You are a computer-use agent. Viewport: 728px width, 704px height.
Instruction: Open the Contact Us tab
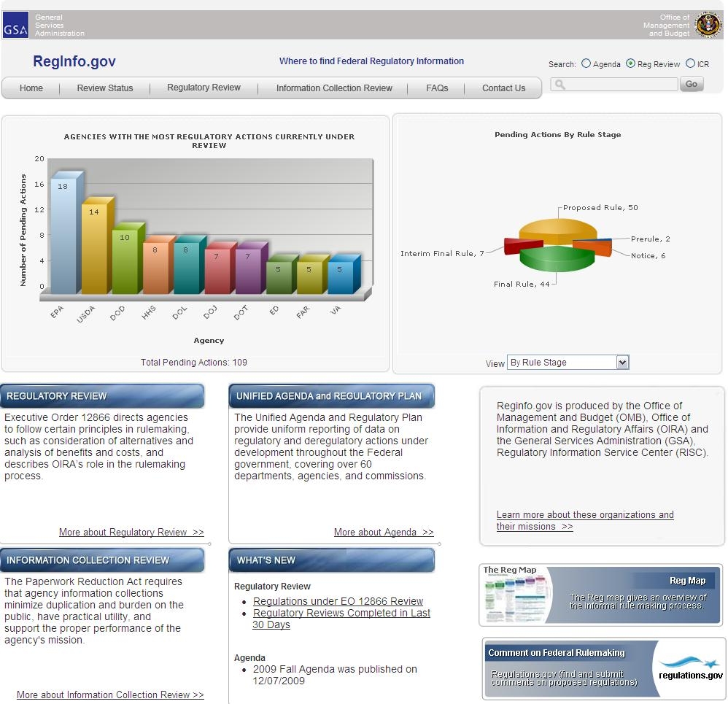503,88
